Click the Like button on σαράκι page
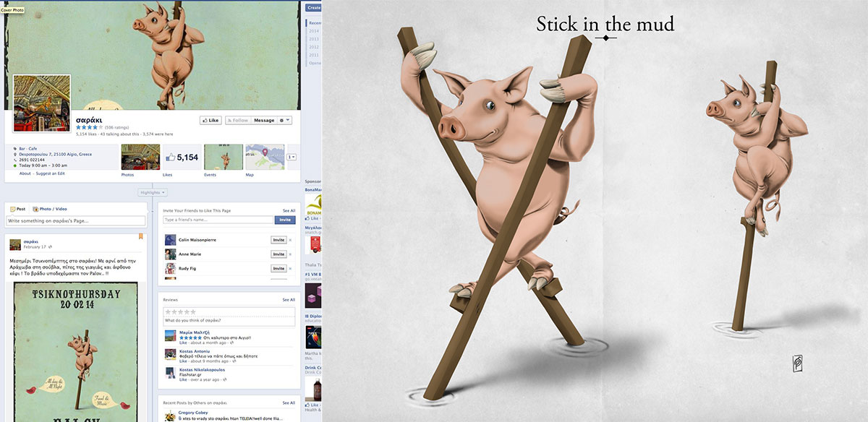 (210, 120)
